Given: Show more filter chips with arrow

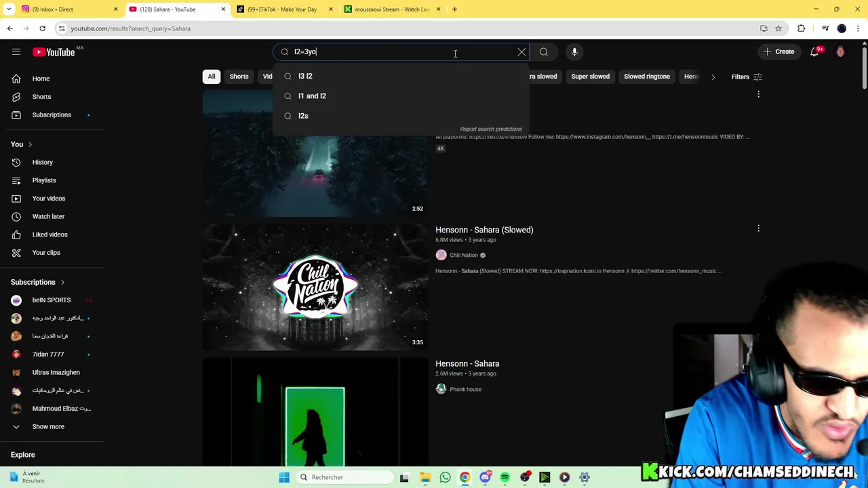Looking at the screenshot, I should click(713, 77).
